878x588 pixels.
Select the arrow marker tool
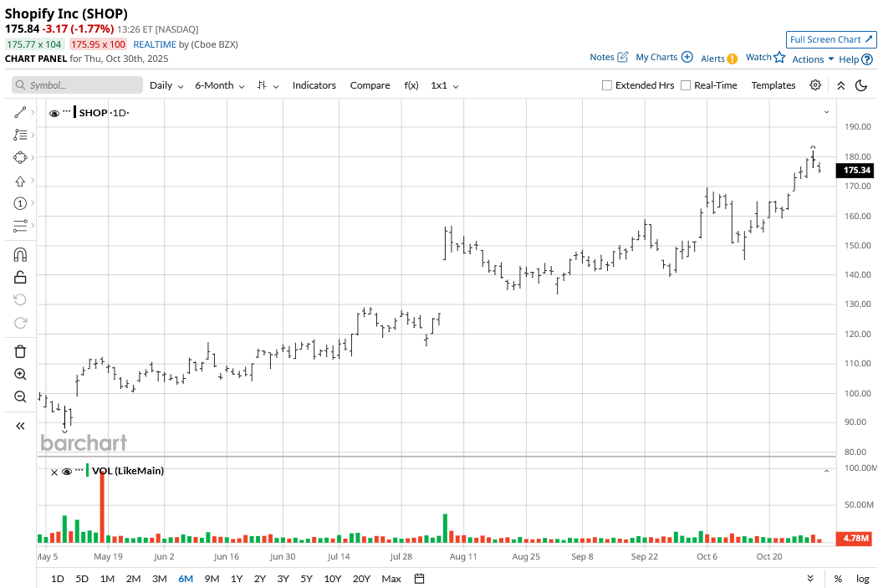[20, 181]
